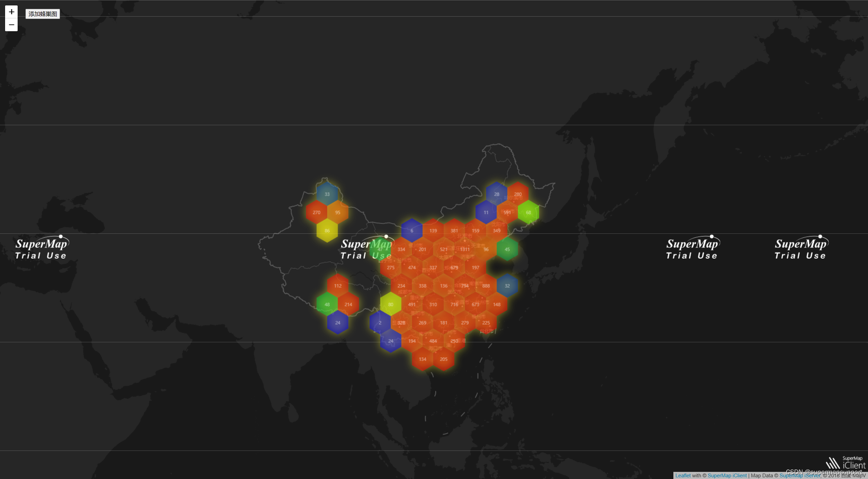Click the blue hexagon labeled 32

[x=507, y=286]
